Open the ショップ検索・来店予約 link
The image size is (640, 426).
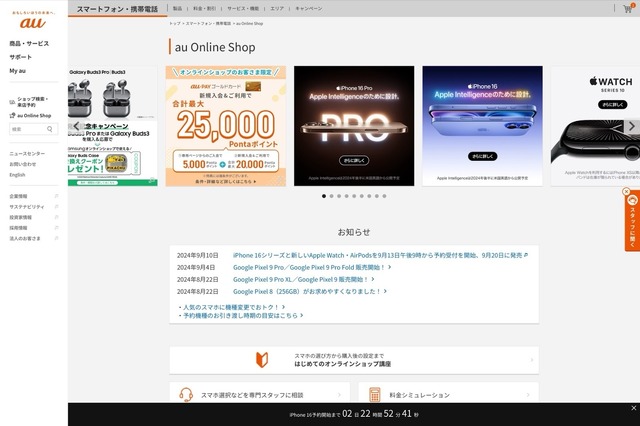pyautogui.click(x=33, y=102)
